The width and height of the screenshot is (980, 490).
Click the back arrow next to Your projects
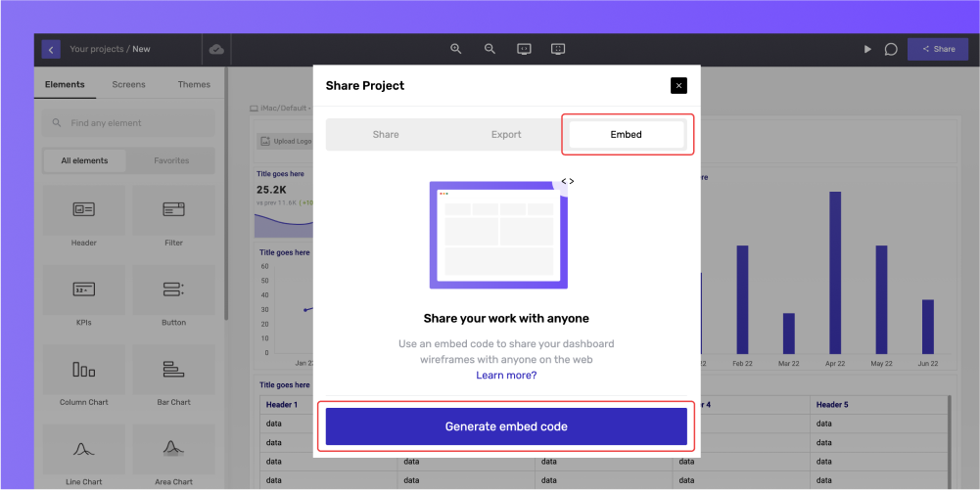51,49
